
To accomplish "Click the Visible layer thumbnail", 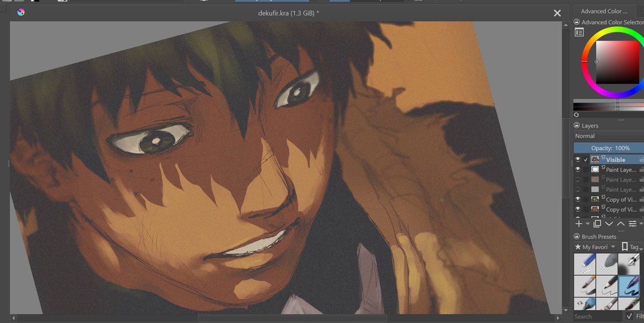I will 595,159.
